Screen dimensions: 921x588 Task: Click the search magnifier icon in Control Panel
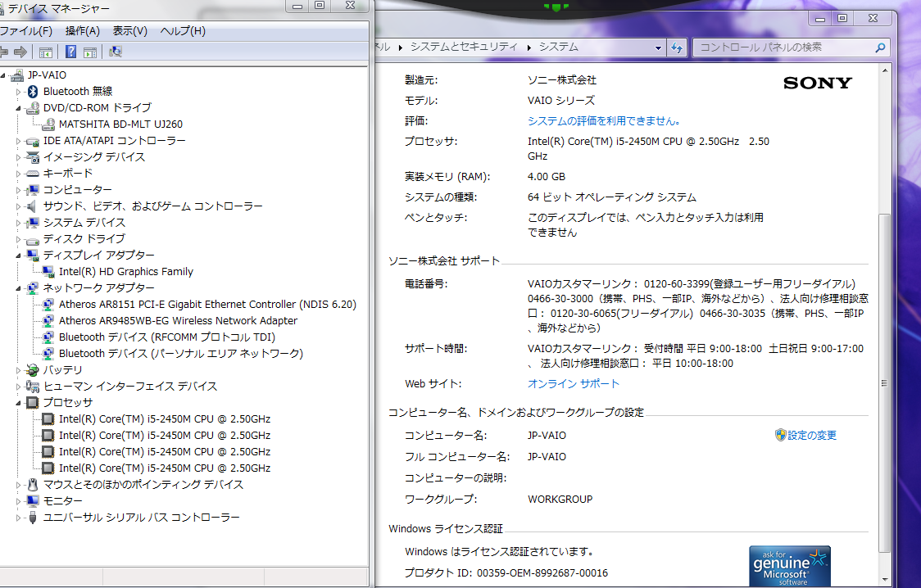pyautogui.click(x=880, y=47)
